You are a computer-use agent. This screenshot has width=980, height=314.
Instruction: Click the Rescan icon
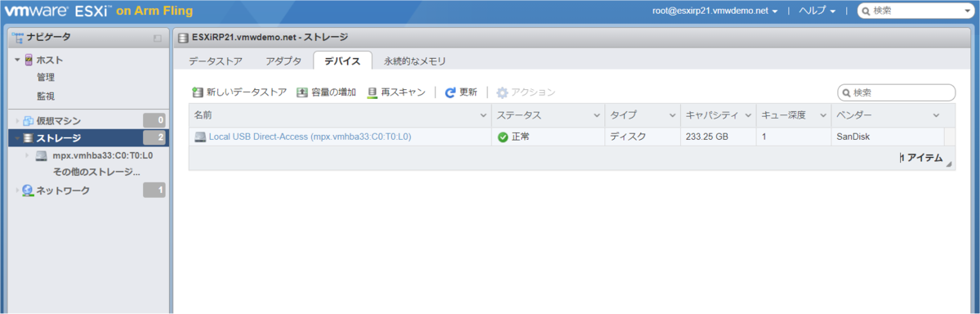pyautogui.click(x=372, y=93)
